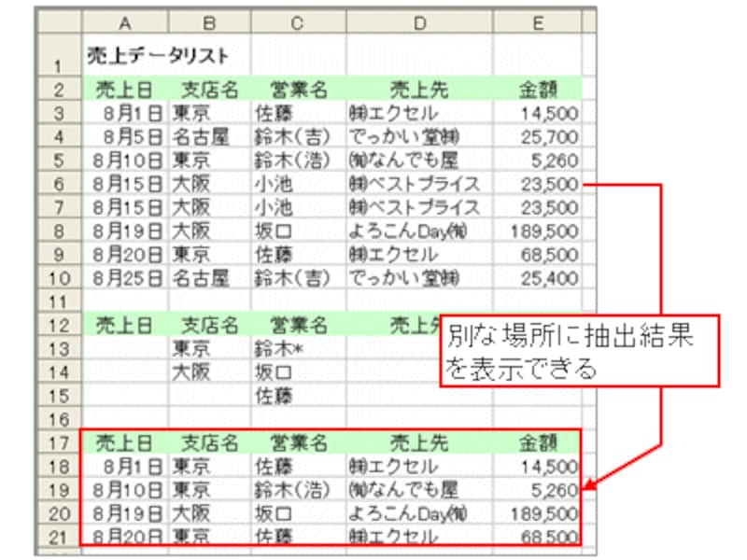Select 8月25日 date cell in row 10

coord(125,278)
